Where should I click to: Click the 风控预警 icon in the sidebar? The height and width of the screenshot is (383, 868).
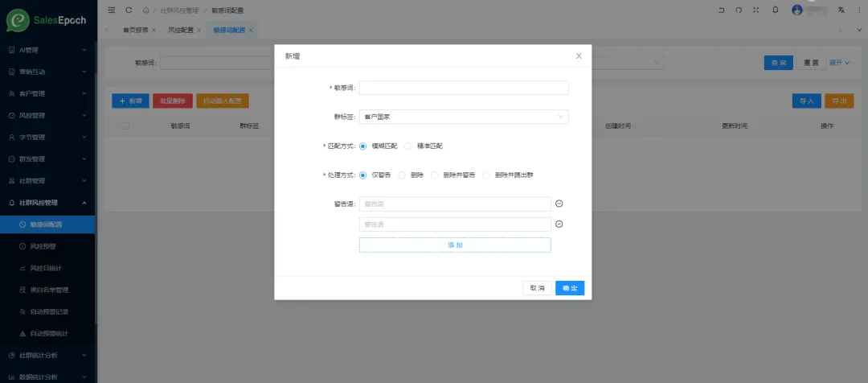pyautogui.click(x=23, y=246)
